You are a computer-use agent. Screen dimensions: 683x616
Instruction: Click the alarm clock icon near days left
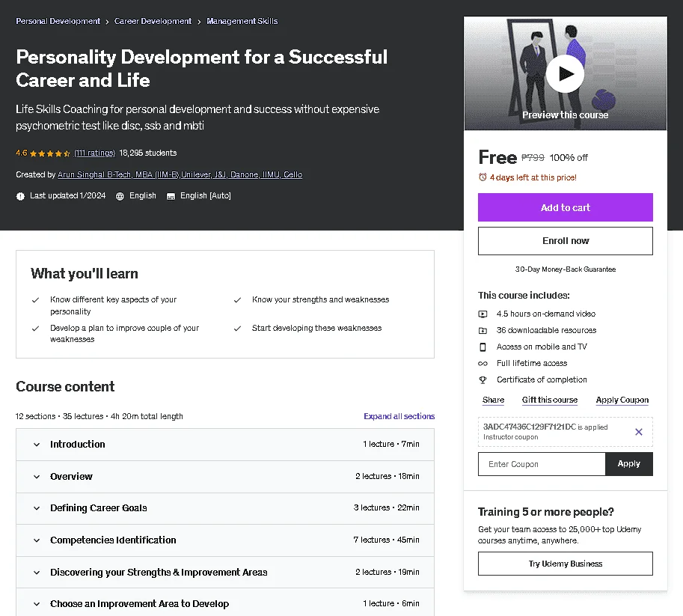[483, 177]
